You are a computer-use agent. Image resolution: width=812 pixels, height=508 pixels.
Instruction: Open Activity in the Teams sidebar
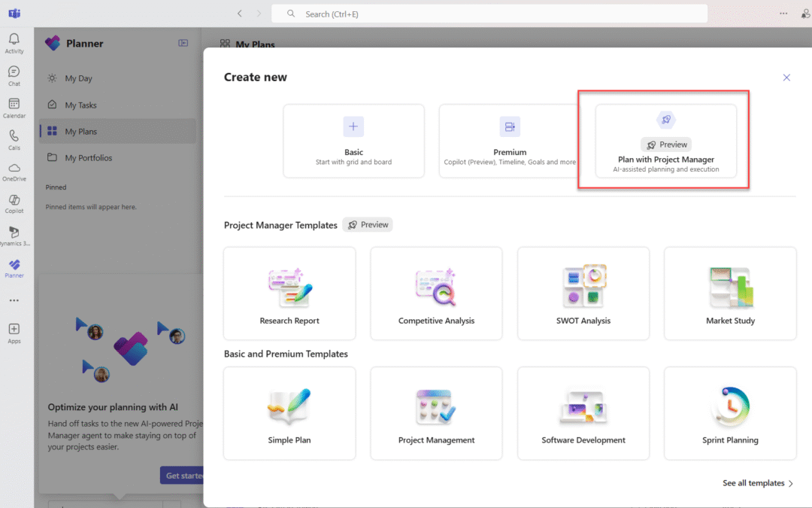point(14,44)
